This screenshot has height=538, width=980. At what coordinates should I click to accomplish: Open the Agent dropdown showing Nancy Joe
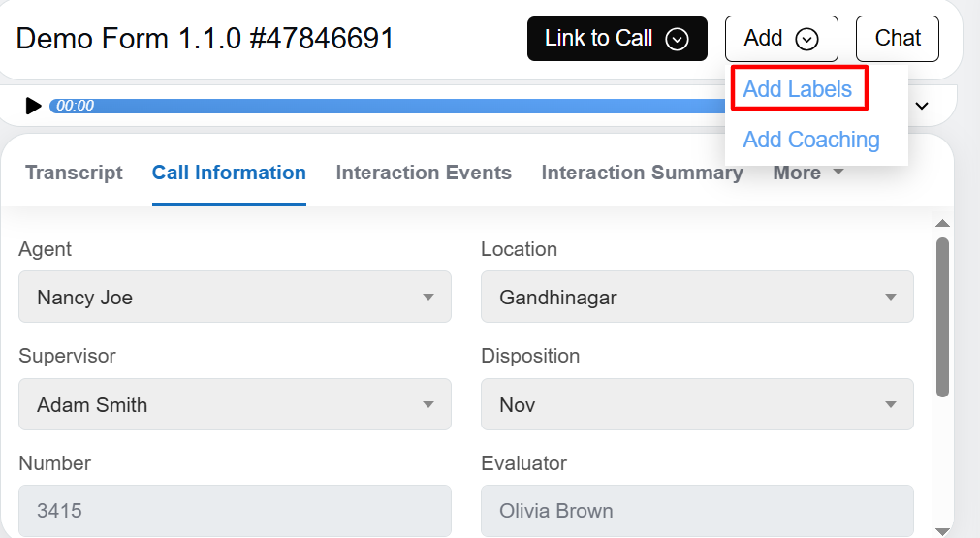(235, 298)
